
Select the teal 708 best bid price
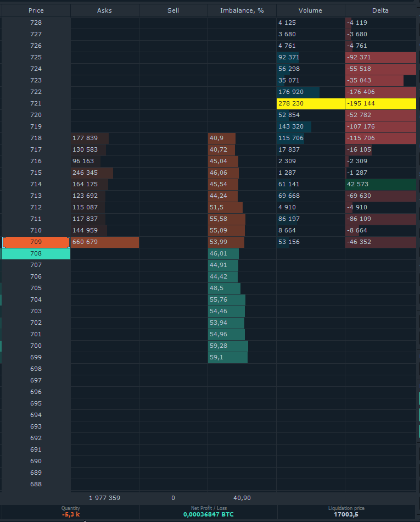(36, 254)
